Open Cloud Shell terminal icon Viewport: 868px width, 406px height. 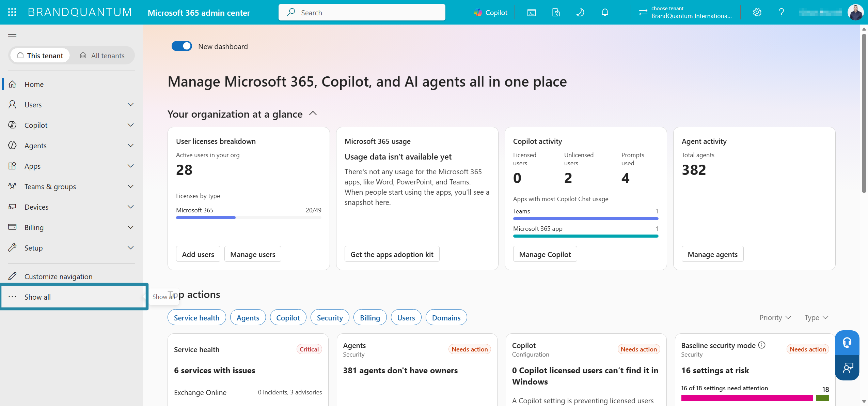(x=531, y=13)
